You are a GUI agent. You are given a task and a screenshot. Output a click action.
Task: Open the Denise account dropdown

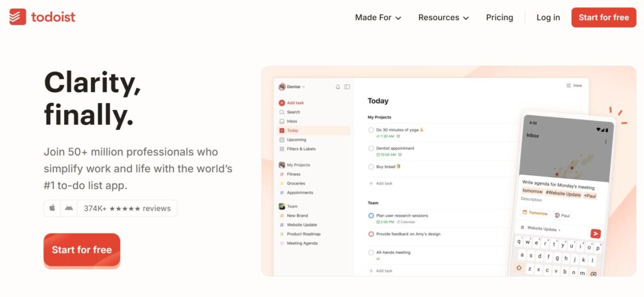point(292,87)
